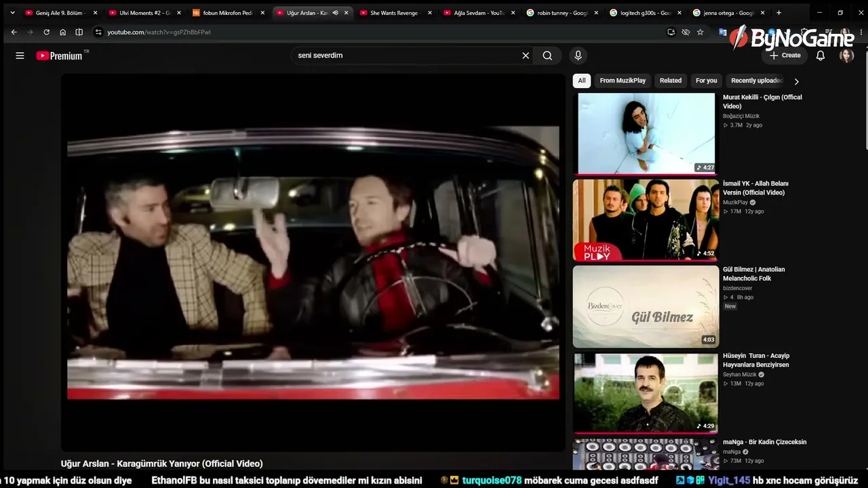Screen dimensions: 868x488
Task: Open the crossed-eye tracking protection icon
Action: [x=686, y=32]
